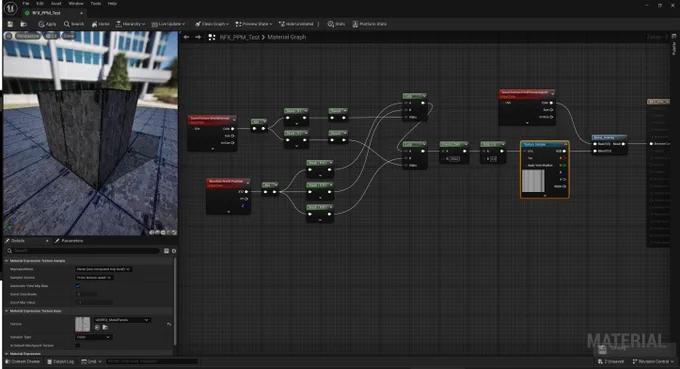The width and height of the screenshot is (680, 369).
Task: Click the Material Graph breadcrumb
Action: coord(287,37)
